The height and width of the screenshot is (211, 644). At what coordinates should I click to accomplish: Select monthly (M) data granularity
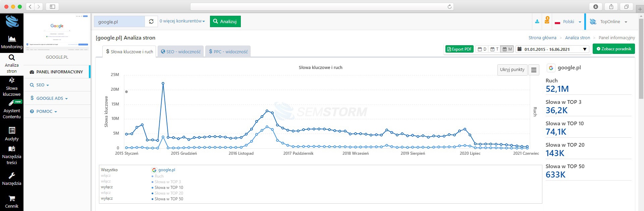click(x=507, y=49)
